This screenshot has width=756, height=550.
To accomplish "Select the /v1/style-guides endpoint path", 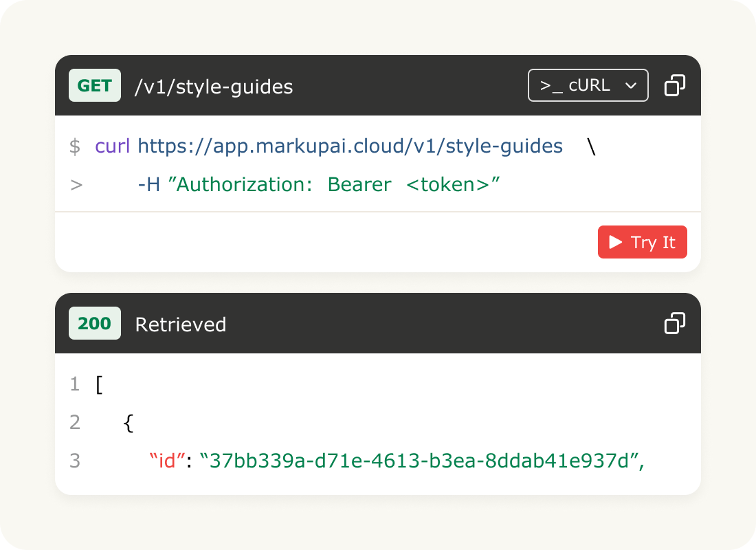I will (214, 87).
